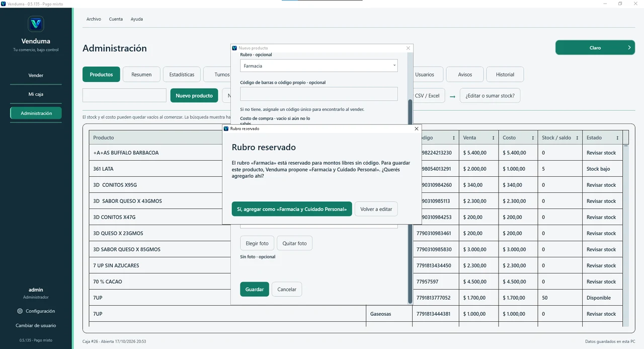Click the 70 % CACAO product name
Screen dimensions: 644x349
(x=108, y=282)
